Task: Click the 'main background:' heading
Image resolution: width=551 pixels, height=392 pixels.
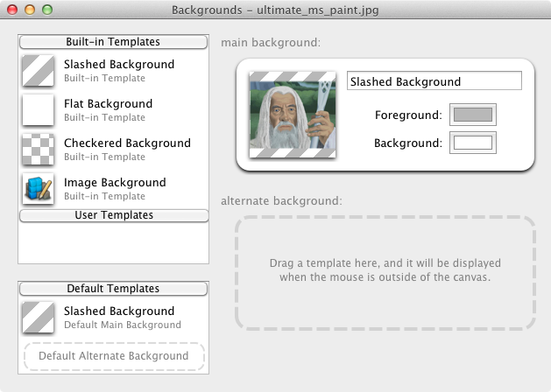Action: point(271,43)
